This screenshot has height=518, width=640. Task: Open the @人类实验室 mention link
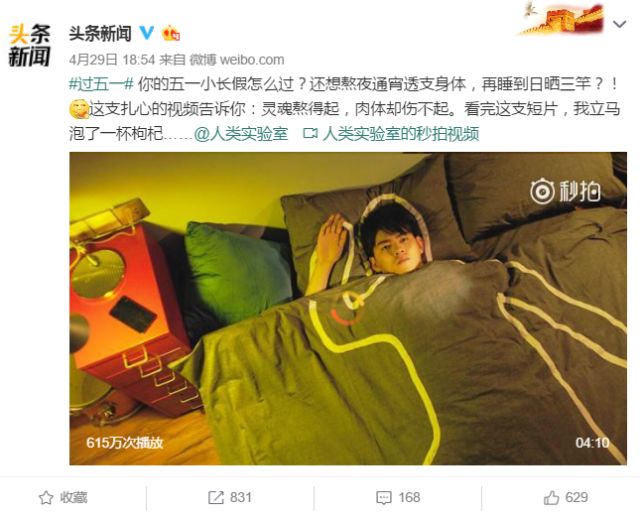click(x=241, y=133)
